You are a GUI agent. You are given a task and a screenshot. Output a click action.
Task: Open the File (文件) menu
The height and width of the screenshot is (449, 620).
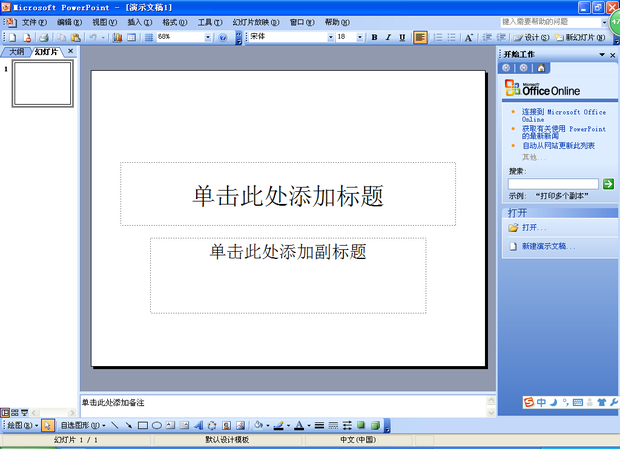coord(34,23)
